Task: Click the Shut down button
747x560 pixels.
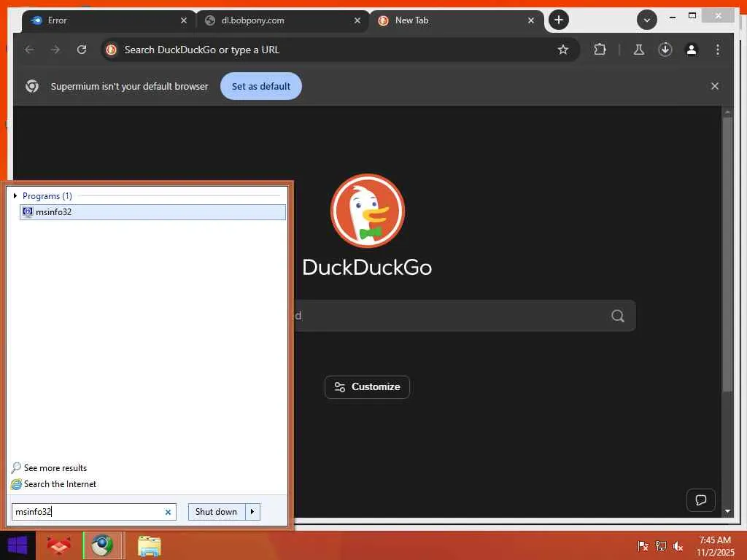Action: [x=216, y=512]
